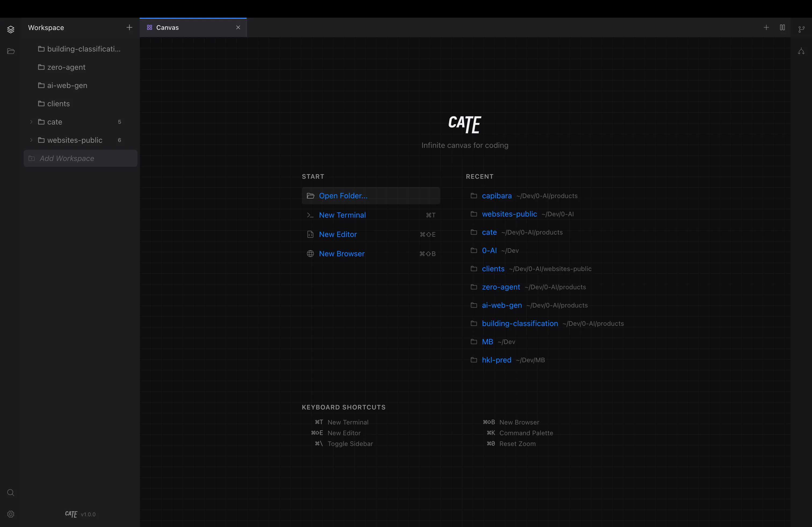Image resolution: width=812 pixels, height=527 pixels.
Task: Close the Canvas tab
Action: 238,28
